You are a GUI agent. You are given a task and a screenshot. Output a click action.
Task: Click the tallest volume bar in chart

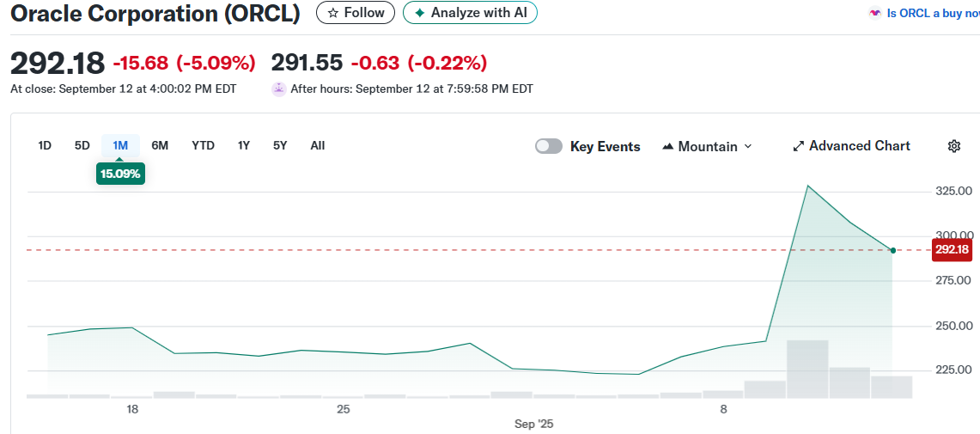807,369
